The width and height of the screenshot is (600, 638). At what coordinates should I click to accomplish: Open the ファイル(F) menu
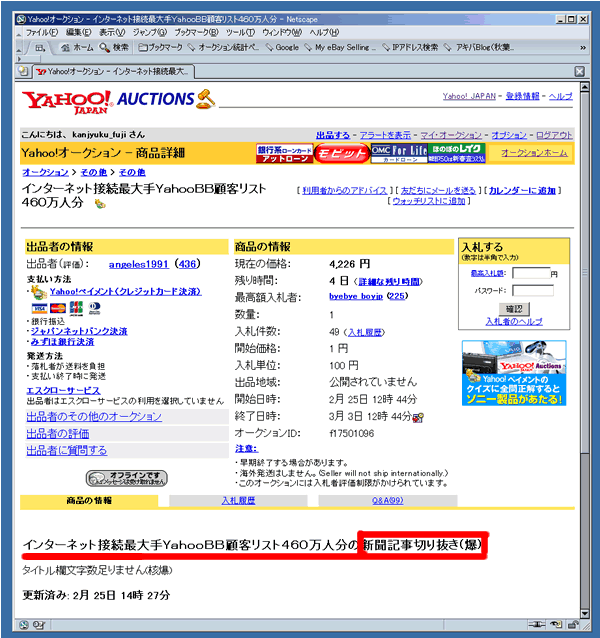coord(41,33)
